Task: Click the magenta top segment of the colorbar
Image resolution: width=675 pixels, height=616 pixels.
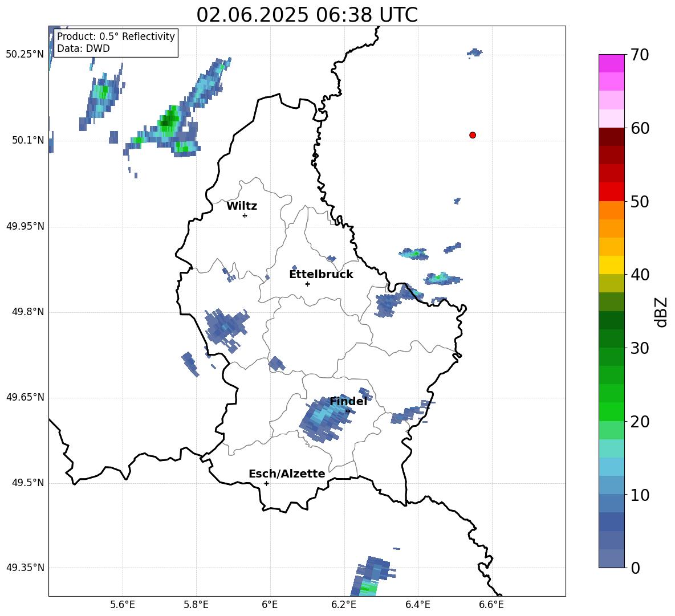Action: pyautogui.click(x=611, y=63)
